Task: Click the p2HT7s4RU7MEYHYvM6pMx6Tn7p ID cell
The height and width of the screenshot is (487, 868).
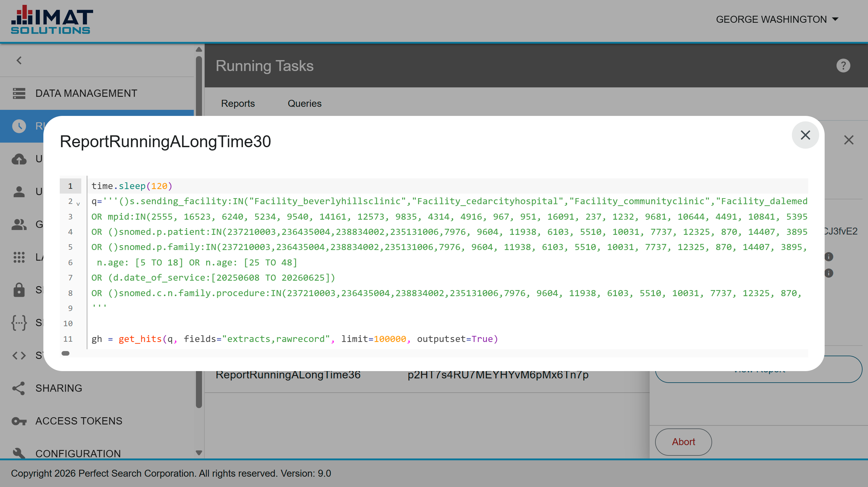Action: 498,375
